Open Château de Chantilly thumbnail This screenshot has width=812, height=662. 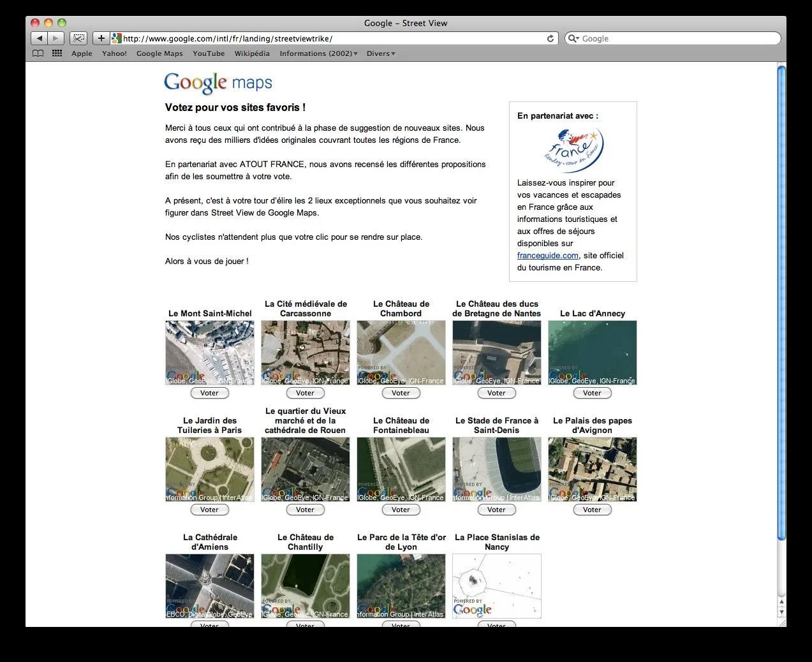pyautogui.click(x=306, y=586)
